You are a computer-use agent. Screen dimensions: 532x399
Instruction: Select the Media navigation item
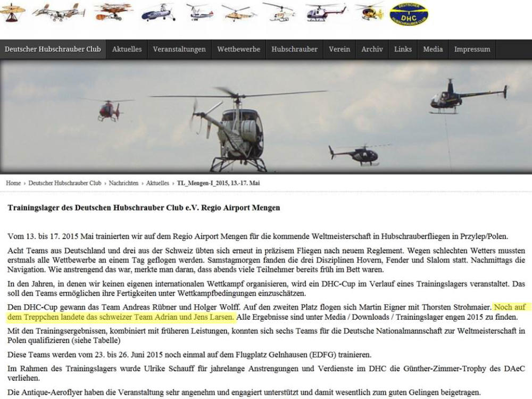433,49
